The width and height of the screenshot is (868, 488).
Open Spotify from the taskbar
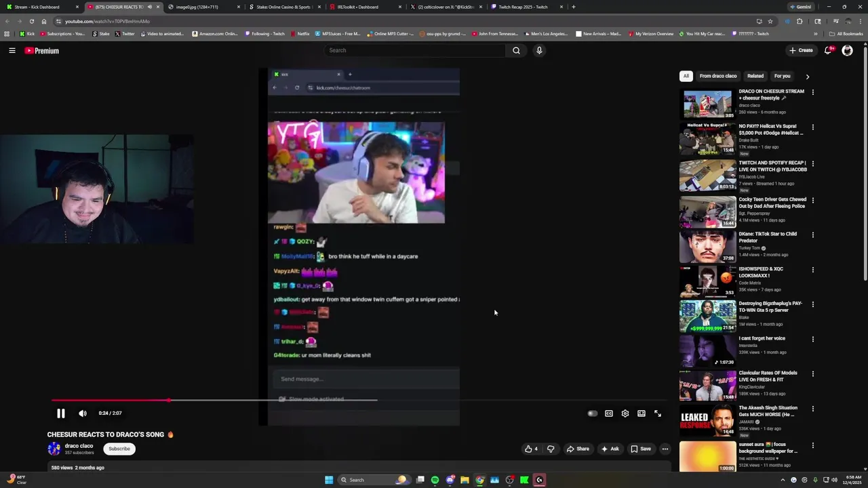[435, 480]
